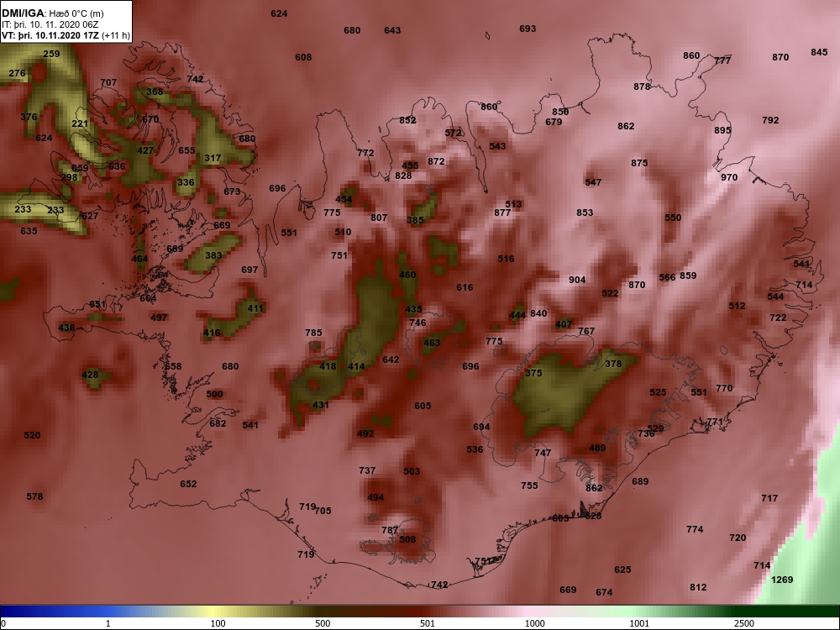Click the map value 674

click(x=604, y=592)
